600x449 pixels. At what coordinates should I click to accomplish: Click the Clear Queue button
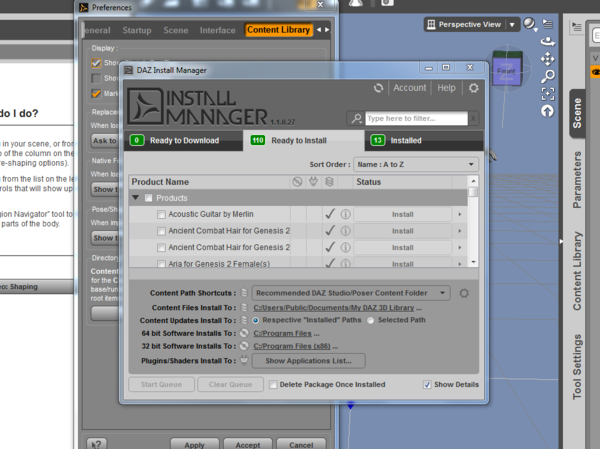click(x=230, y=384)
